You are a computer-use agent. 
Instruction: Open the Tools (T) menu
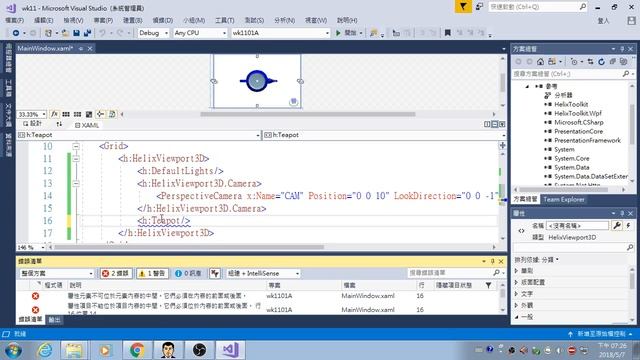[224, 20]
